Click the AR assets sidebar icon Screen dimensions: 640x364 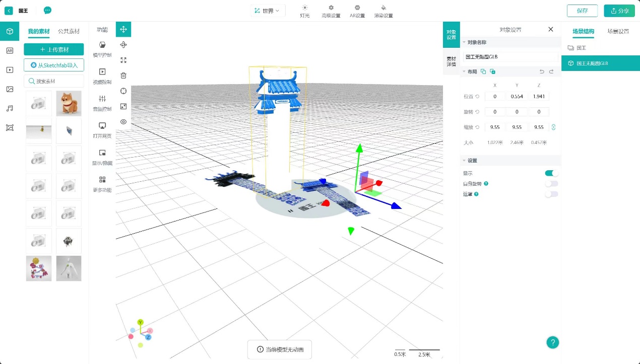coord(10,50)
